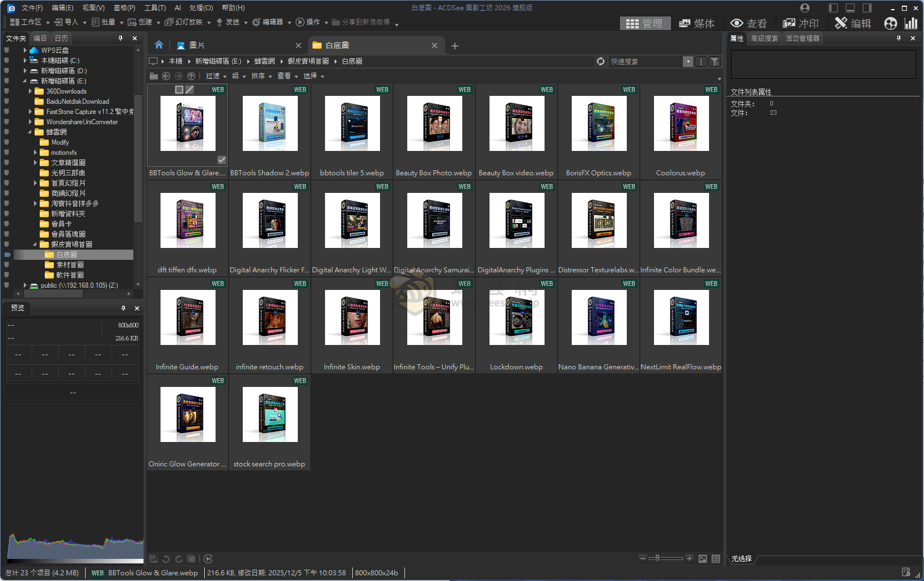Screen dimensions: 924x581
Task: Toggle the left panel layout icon
Action: coord(833,8)
